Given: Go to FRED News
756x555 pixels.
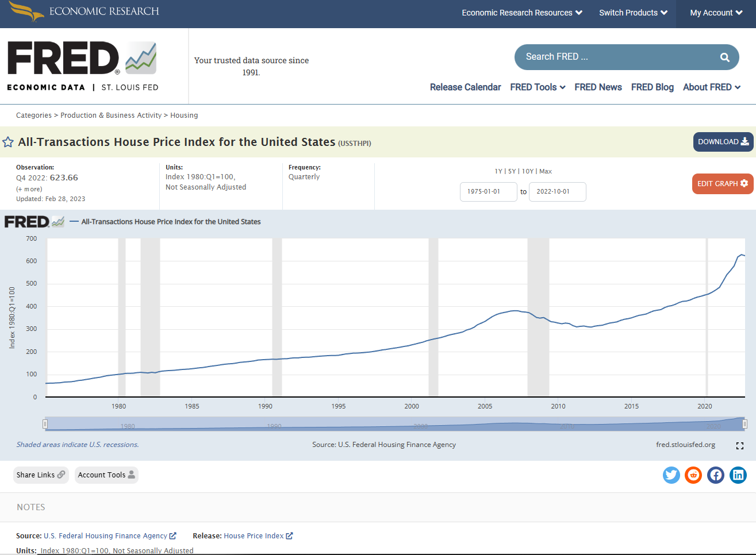Looking at the screenshot, I should tap(598, 87).
